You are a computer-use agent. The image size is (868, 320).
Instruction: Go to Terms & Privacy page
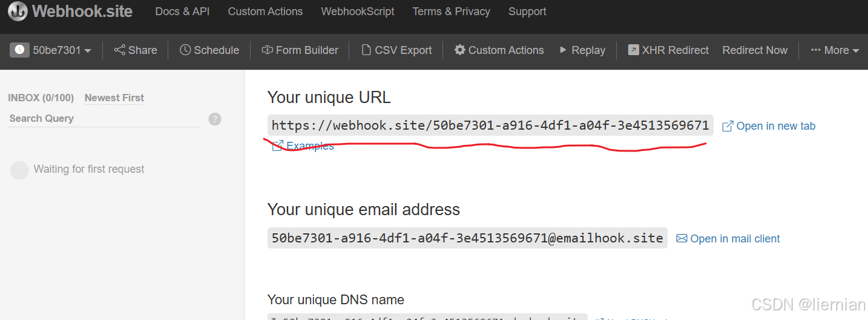451,12
